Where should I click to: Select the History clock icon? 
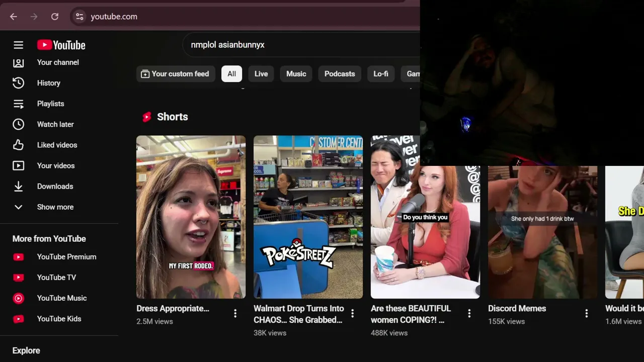(x=18, y=83)
